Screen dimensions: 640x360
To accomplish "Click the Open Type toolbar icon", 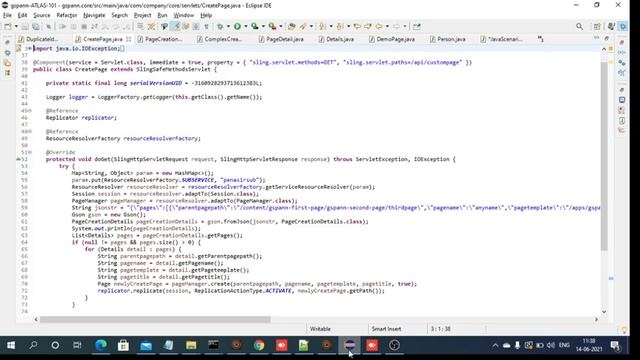I will 291,27.
